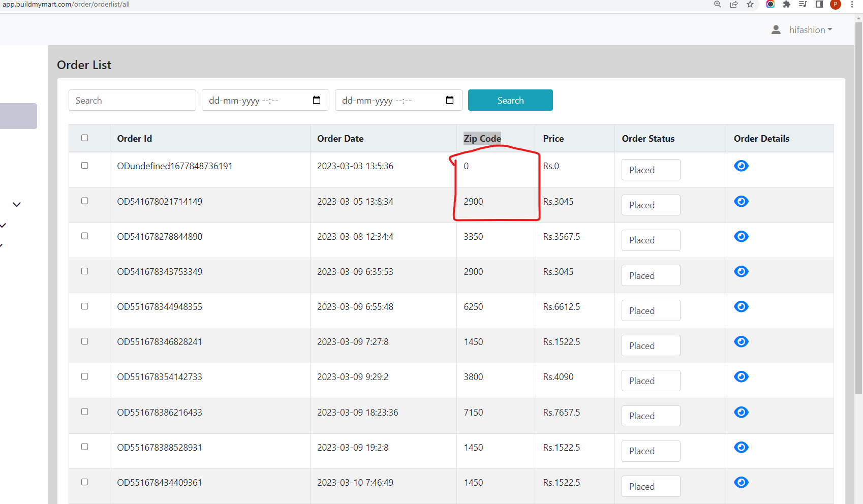
Task: Click the teal Search button
Action: [510, 100]
